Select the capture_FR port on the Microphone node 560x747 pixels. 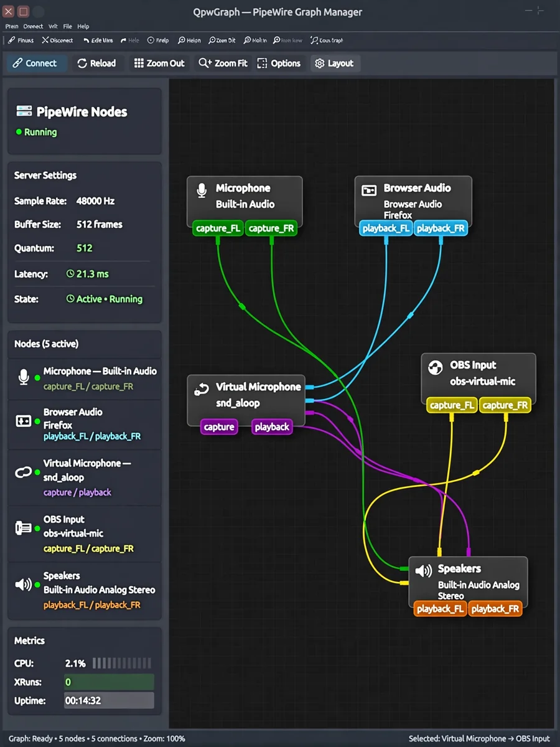pyautogui.click(x=271, y=228)
